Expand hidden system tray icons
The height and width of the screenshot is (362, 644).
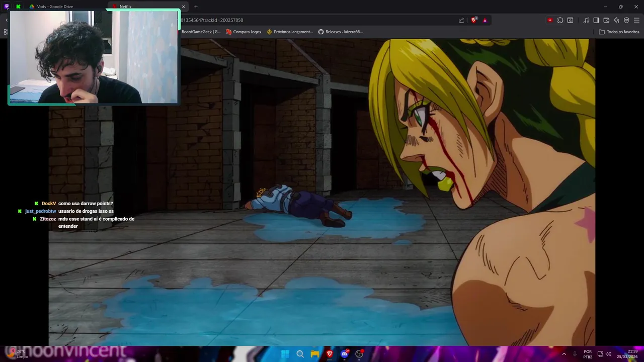pyautogui.click(x=563, y=354)
